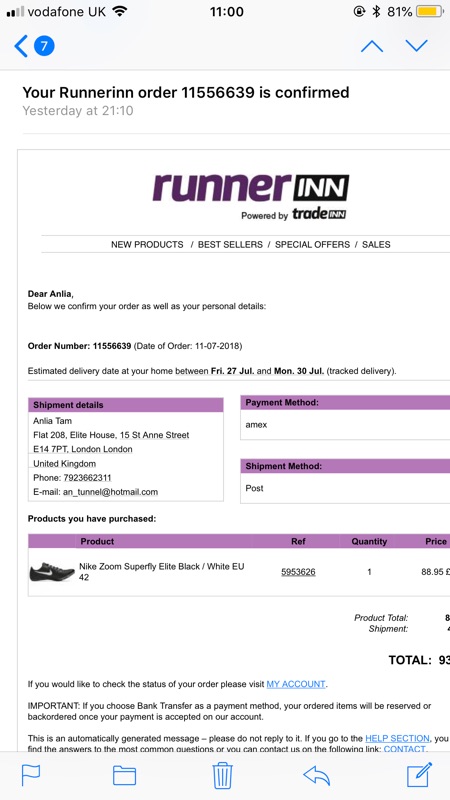Screen dimensions: 450x800
Task: Compose new message with pencil icon
Action: [x=419, y=774]
